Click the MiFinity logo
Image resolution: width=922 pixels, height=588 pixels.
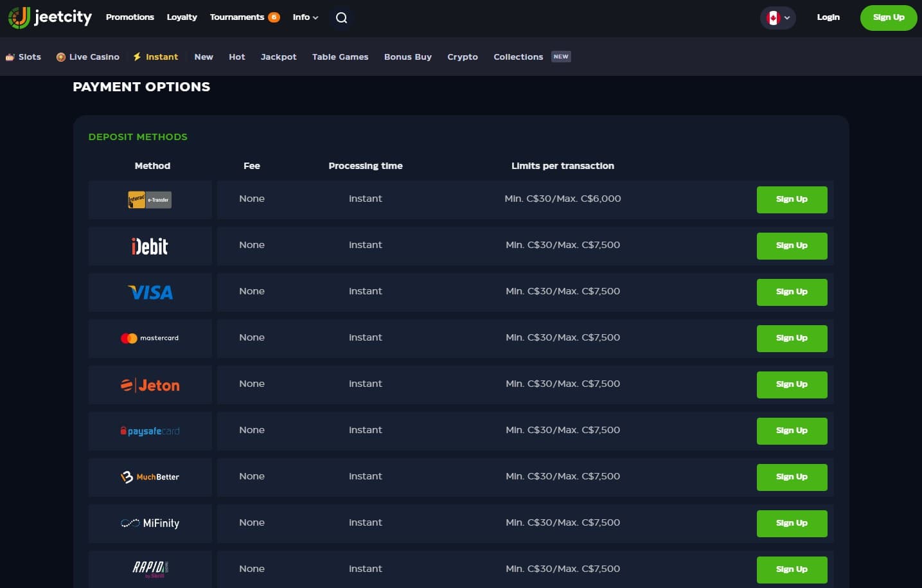point(150,523)
